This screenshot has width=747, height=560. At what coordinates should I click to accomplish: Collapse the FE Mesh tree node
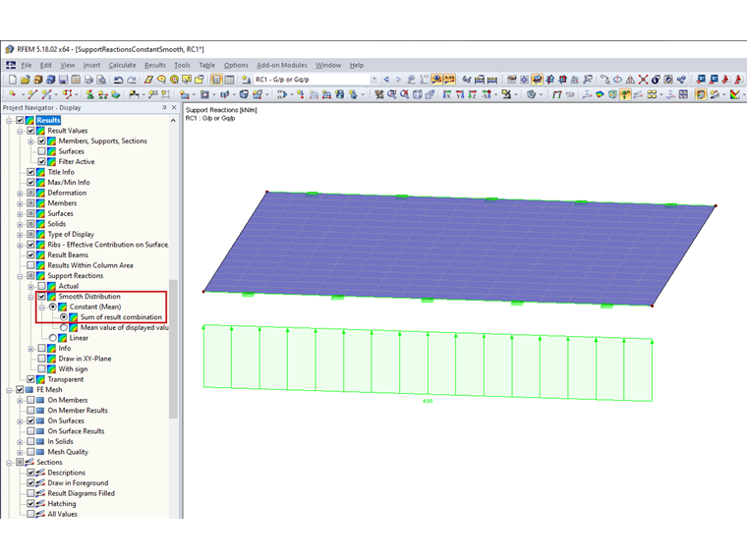click(x=9, y=390)
